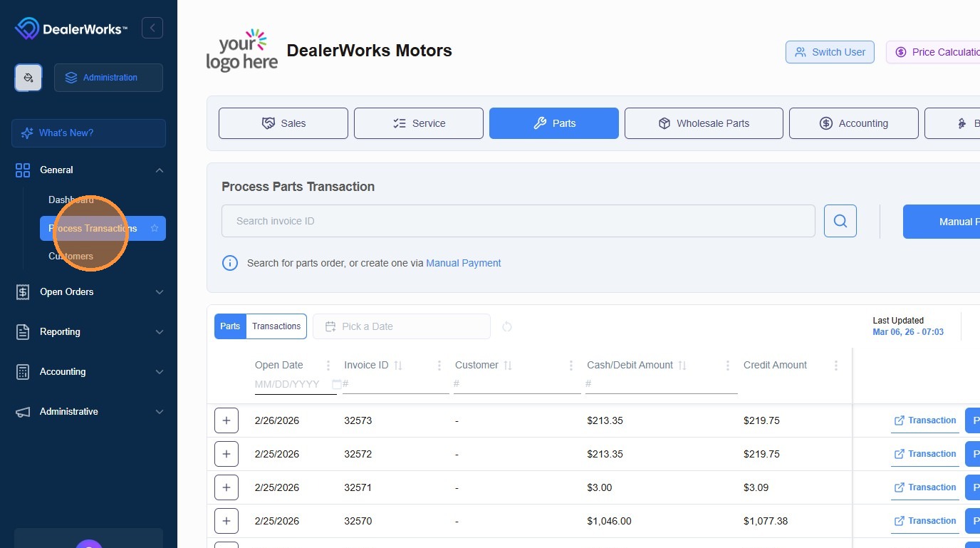This screenshot has width=980, height=548.
Task: Open the Service tab
Action: coord(419,123)
